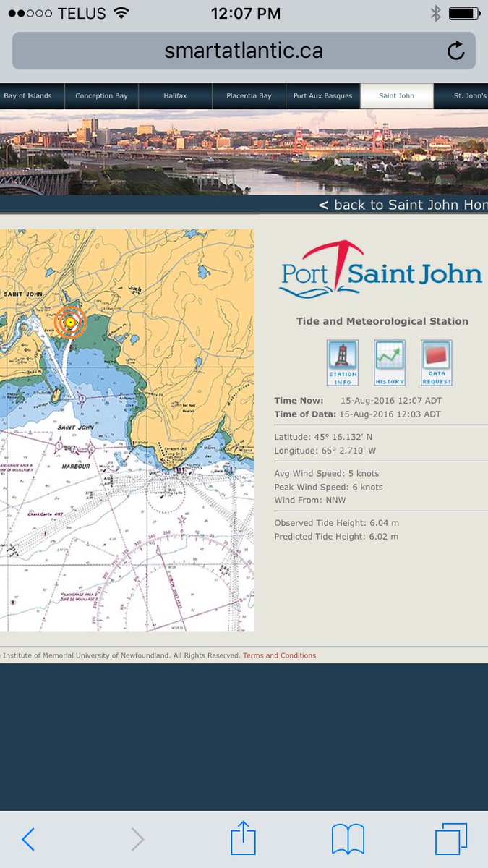
Task: Tap the Longitude 66° 2.710' W line
Action: 325,451
